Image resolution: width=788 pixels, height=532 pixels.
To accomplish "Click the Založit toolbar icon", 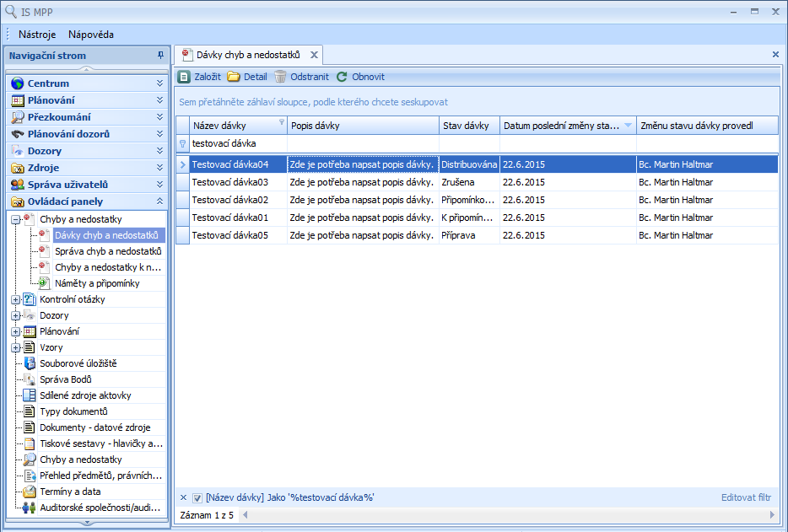I will click(184, 77).
